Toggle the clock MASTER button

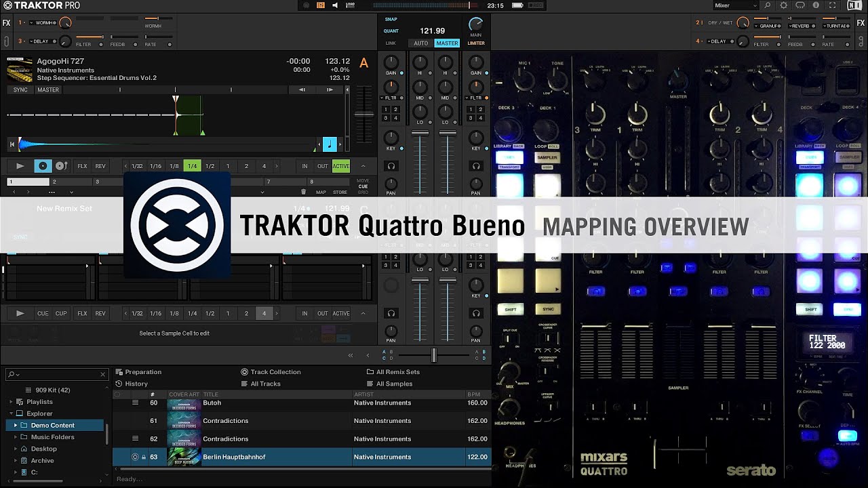pyautogui.click(x=447, y=43)
